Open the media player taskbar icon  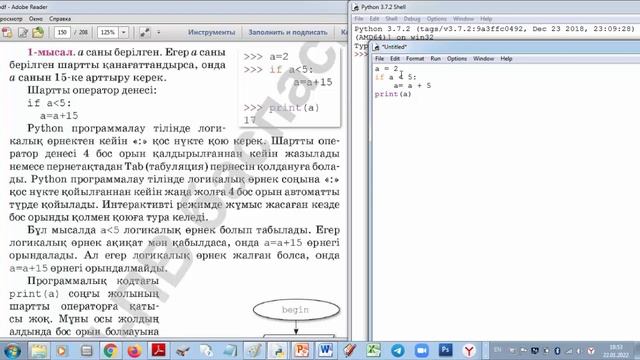point(62,351)
